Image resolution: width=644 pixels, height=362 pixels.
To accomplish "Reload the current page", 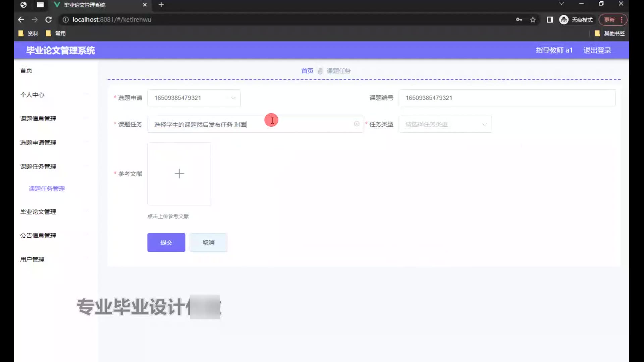I will point(49,20).
